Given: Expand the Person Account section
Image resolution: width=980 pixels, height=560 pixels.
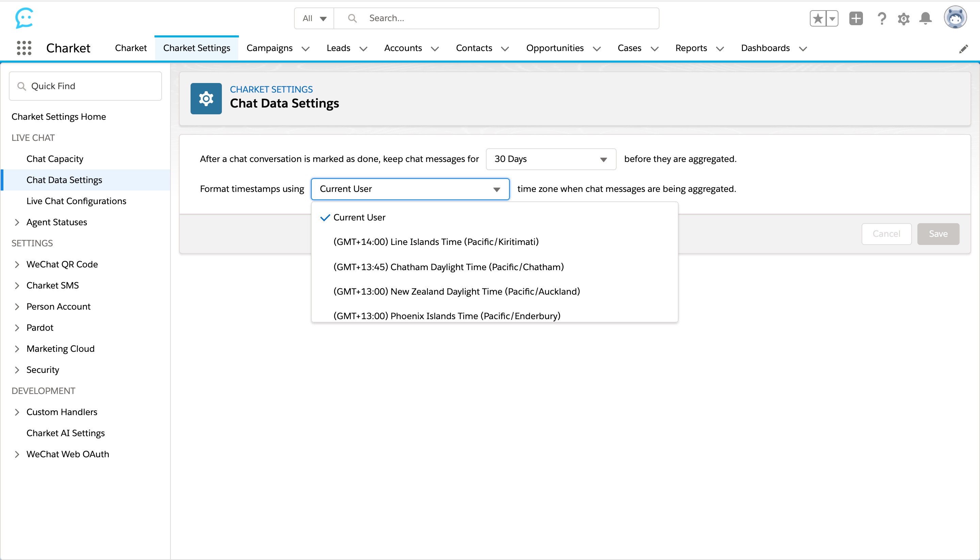Looking at the screenshot, I should tap(17, 307).
